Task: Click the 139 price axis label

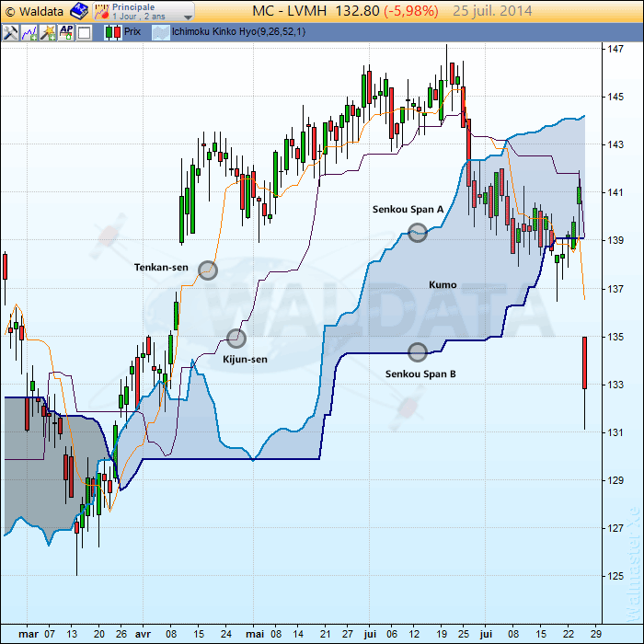Action: tap(615, 240)
